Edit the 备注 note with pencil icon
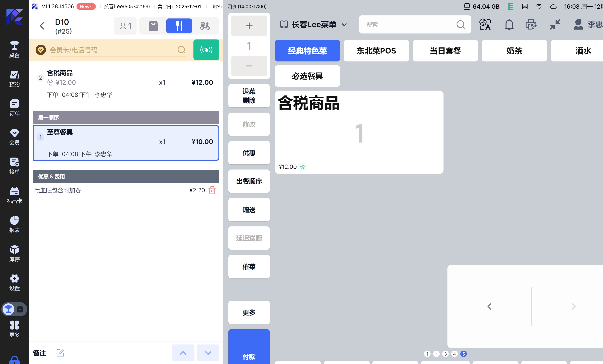 pos(60,353)
